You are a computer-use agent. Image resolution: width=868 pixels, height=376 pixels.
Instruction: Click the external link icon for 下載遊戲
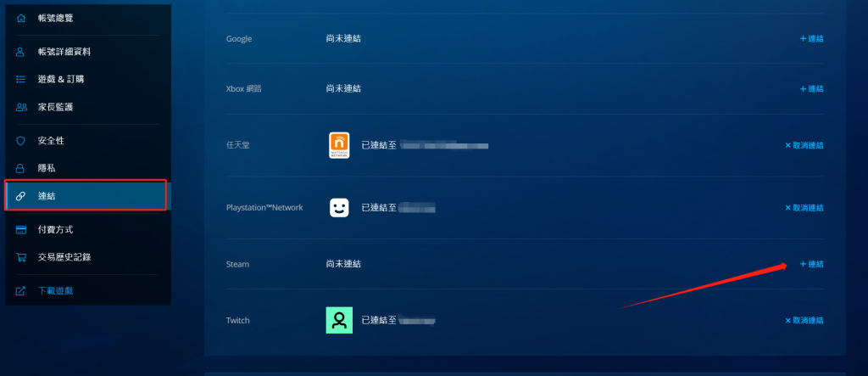tap(20, 290)
